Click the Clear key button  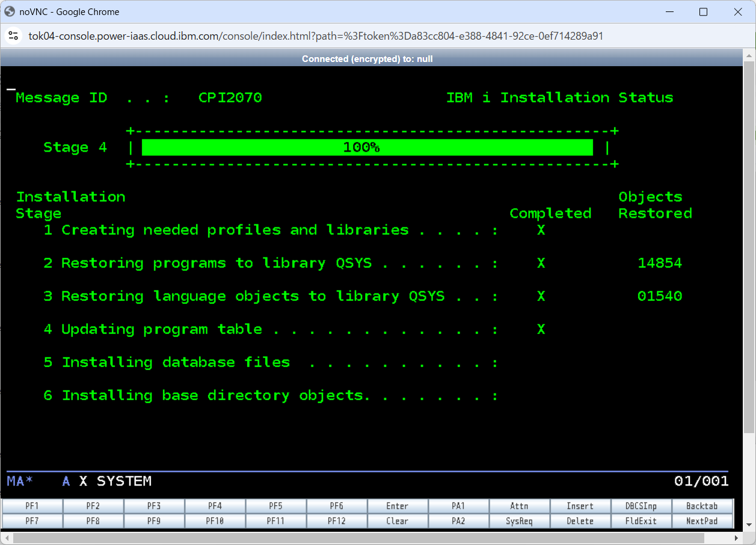[x=398, y=521]
